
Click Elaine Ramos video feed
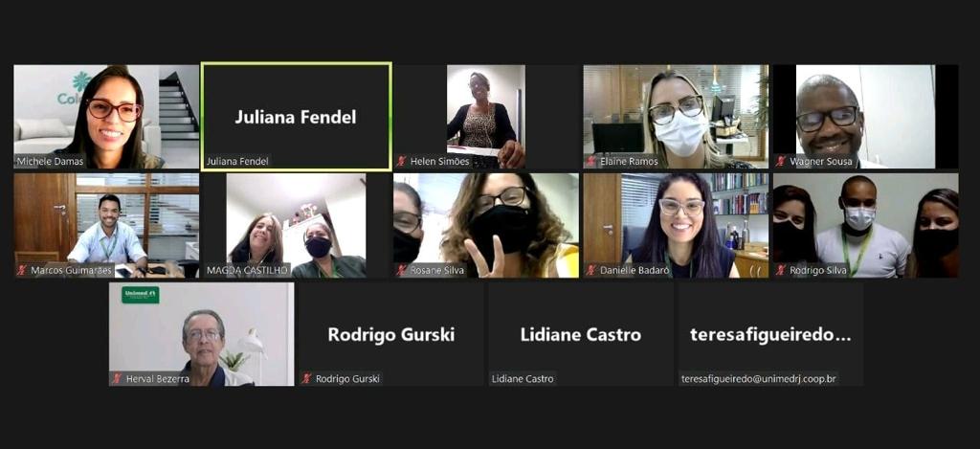pyautogui.click(x=677, y=117)
